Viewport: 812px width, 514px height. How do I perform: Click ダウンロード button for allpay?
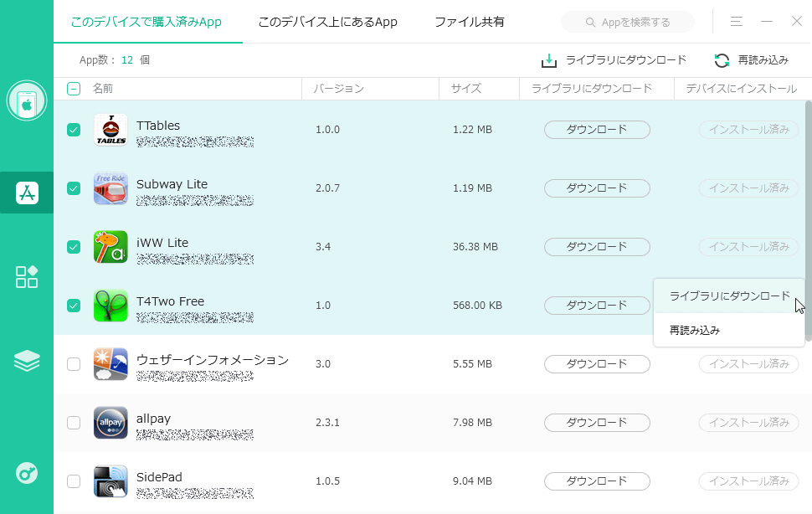pos(597,423)
